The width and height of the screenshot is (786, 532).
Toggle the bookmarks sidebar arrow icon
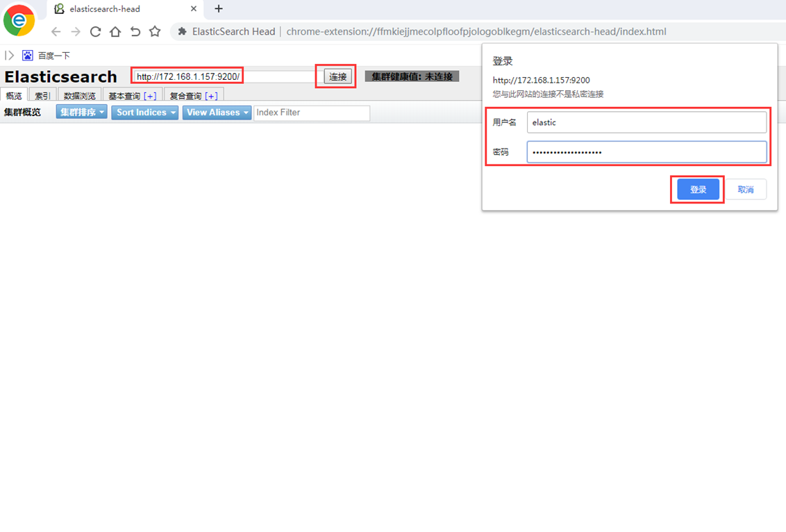(x=9, y=55)
